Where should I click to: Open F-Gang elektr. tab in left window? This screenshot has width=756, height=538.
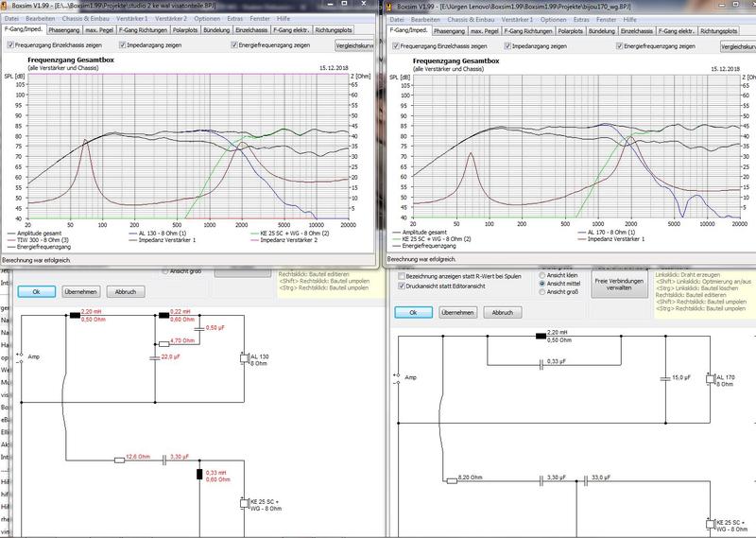tap(291, 30)
